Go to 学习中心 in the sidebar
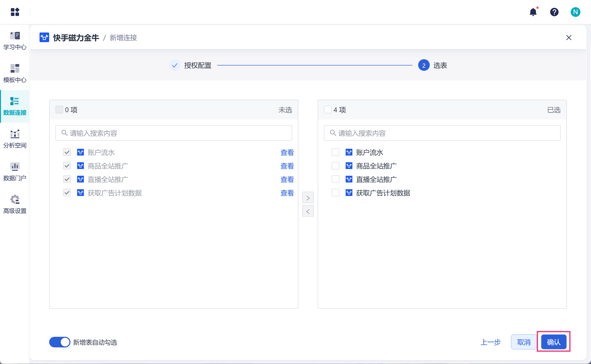 coord(15,41)
